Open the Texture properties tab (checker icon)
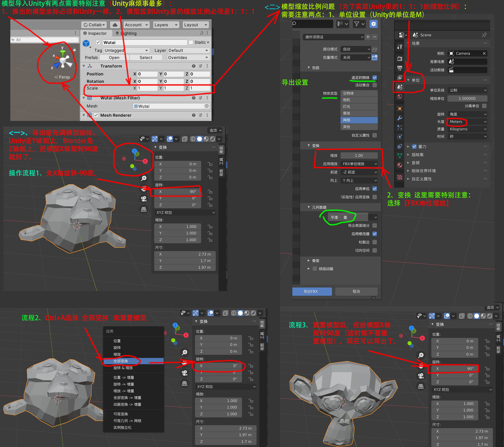Viewport: 504px width, 447px height. [400, 177]
